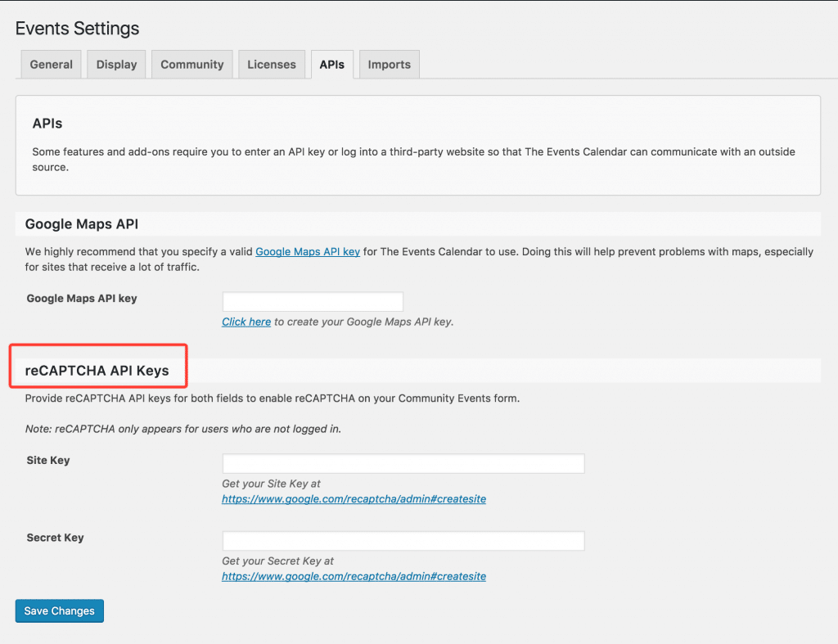838x644 pixels.
Task: Click the 'Get your Site Key at' text
Action: (271, 484)
